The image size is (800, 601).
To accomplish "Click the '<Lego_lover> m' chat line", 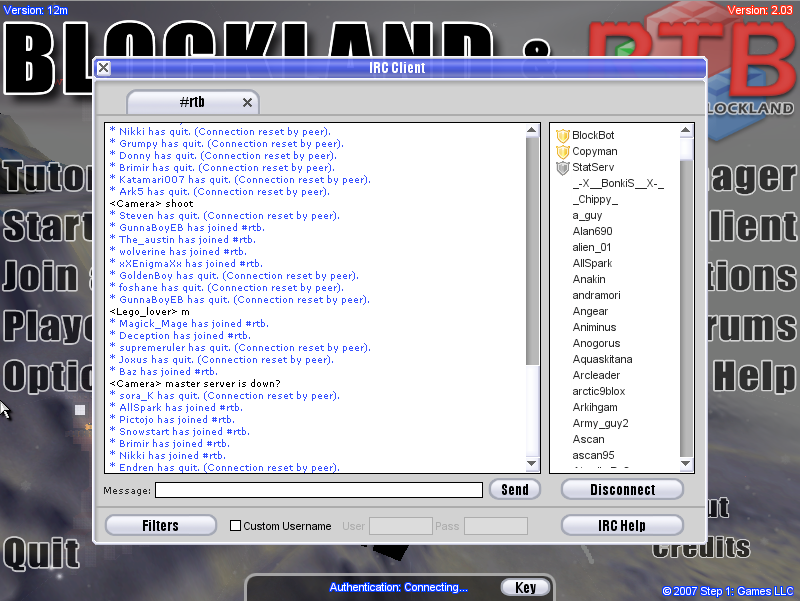I will pos(149,312).
